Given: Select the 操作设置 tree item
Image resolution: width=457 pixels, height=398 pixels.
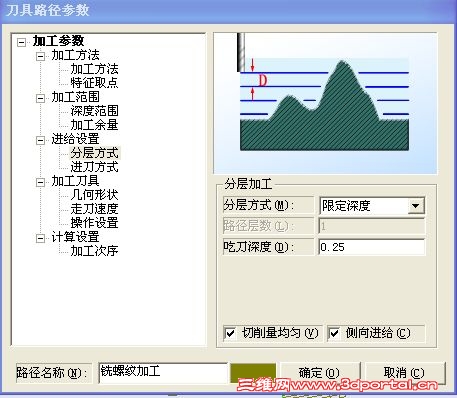Looking at the screenshot, I should [x=94, y=223].
